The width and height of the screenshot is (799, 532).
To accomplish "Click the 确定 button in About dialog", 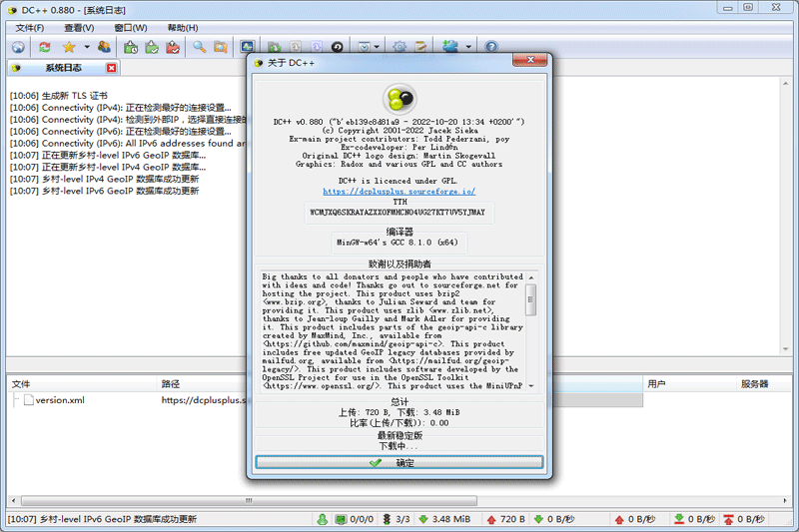I will click(399, 463).
